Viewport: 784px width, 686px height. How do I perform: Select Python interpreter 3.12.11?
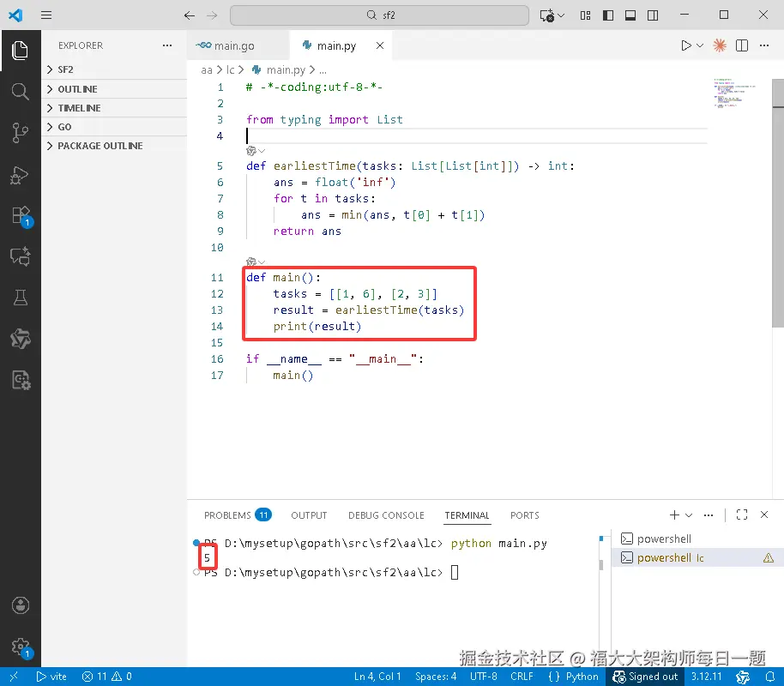[706, 677]
